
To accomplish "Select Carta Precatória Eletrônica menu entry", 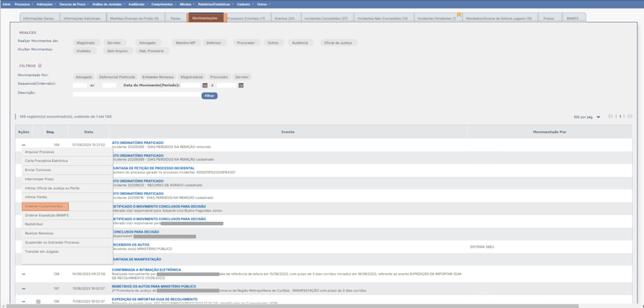I will [67, 161].
